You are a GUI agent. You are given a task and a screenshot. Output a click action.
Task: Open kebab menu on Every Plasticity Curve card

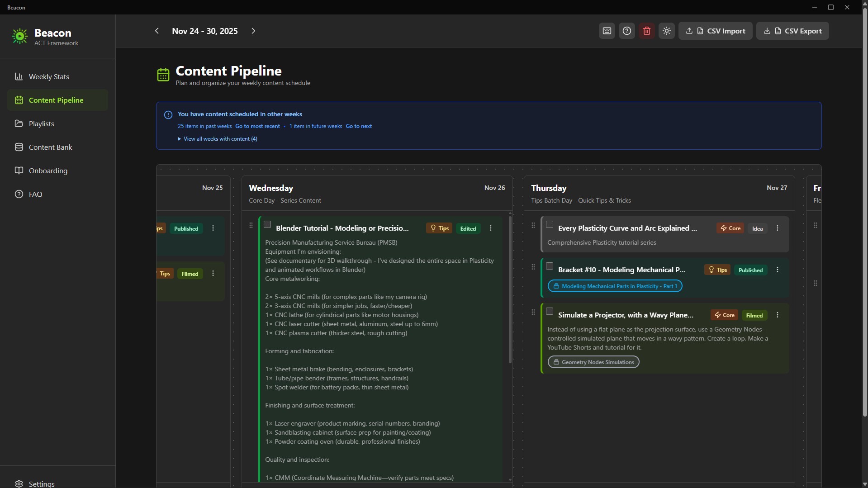tap(777, 228)
